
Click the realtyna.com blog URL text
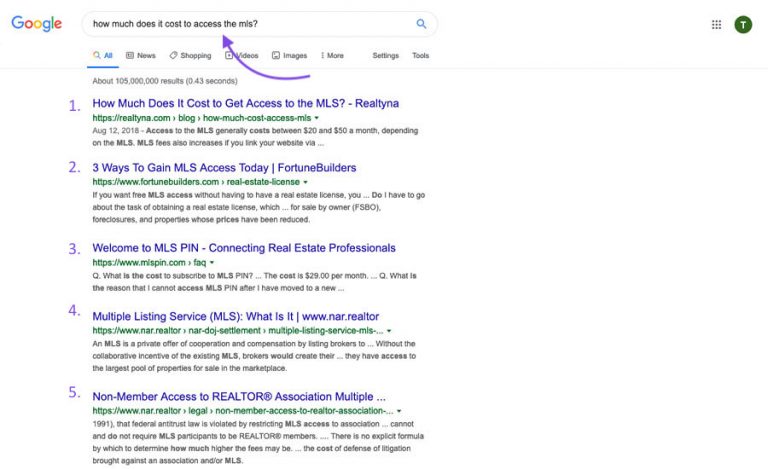pos(202,118)
